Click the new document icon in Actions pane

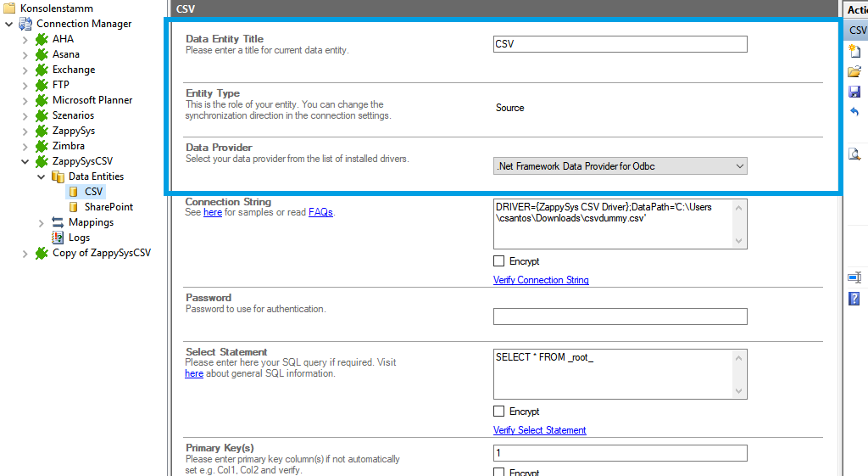(x=854, y=51)
